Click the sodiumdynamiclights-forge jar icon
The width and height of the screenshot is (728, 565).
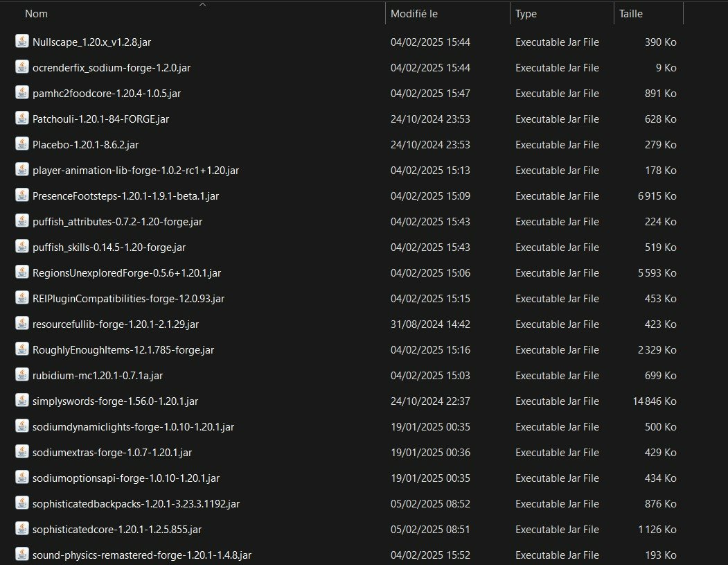tap(22, 426)
